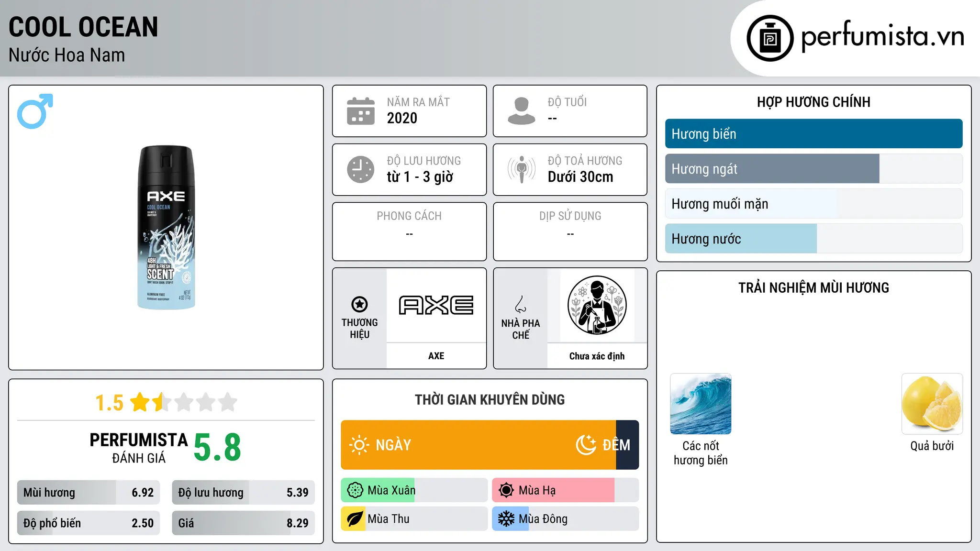Click the Nước Hoa Nam subtitle

tap(67, 55)
